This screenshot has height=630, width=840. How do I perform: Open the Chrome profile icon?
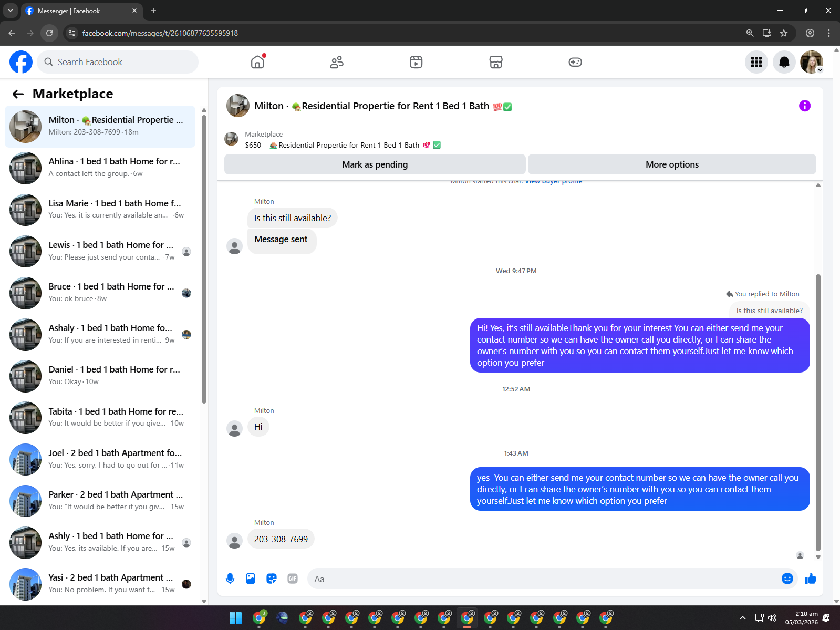(x=810, y=33)
